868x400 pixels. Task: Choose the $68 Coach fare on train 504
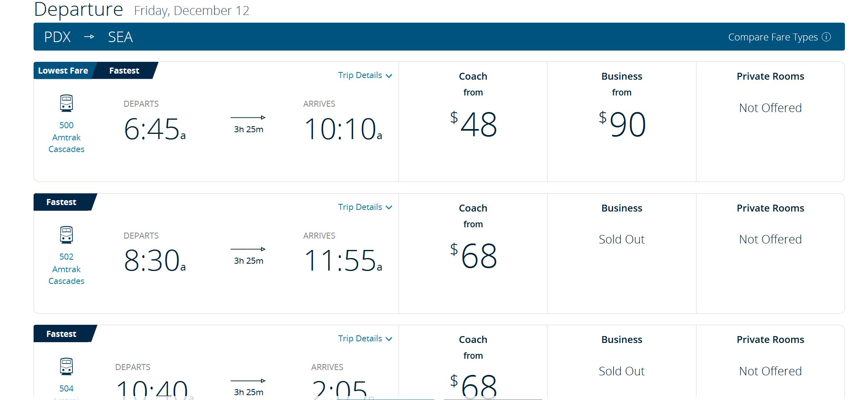coord(473,384)
